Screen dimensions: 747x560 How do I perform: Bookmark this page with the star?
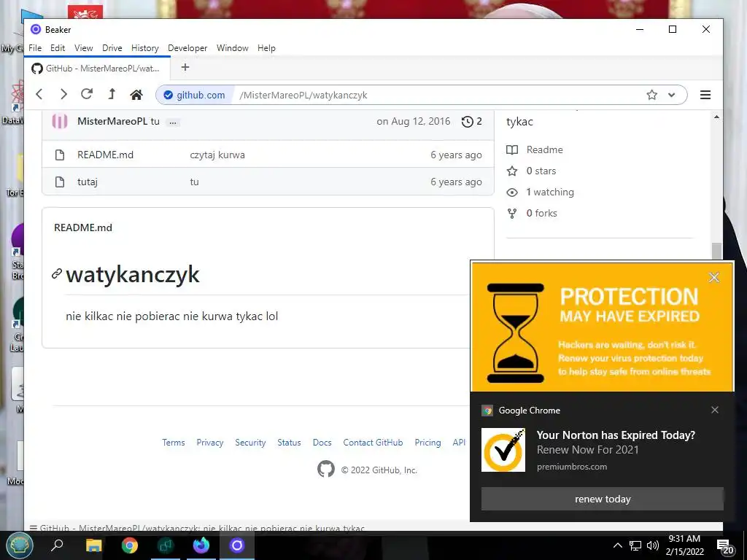651,95
